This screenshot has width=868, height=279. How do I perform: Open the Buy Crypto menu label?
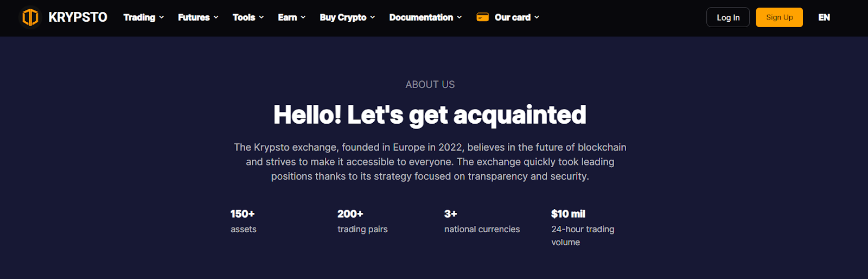[343, 17]
